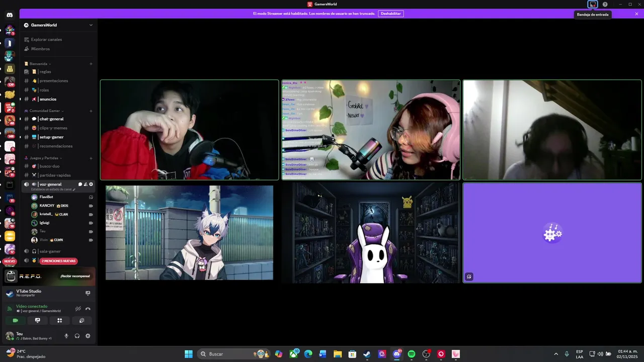Focus the red hoodie webcam tile
Viewport: 644px width, 362px height.
(189, 130)
